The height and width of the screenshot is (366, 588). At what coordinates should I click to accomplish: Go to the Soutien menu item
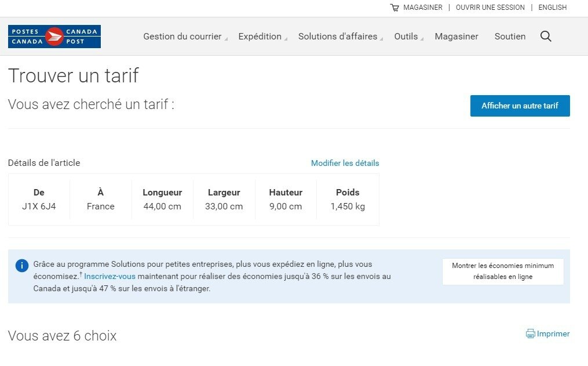tap(510, 37)
